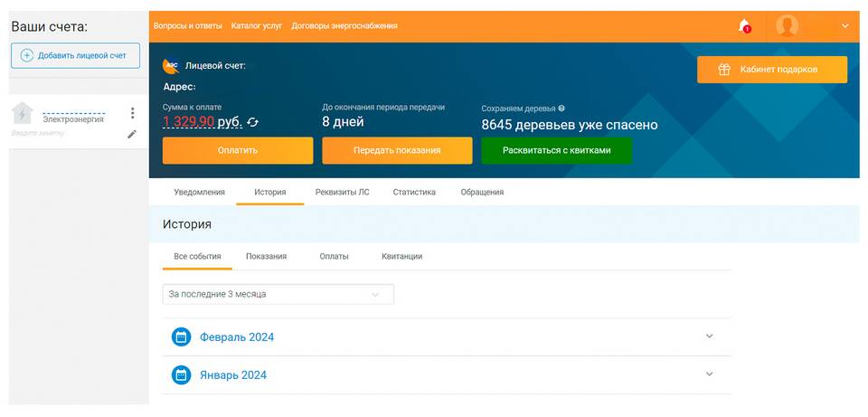Click the Передать показания button
Screen dimensions: 868x417
pyautogui.click(x=397, y=151)
